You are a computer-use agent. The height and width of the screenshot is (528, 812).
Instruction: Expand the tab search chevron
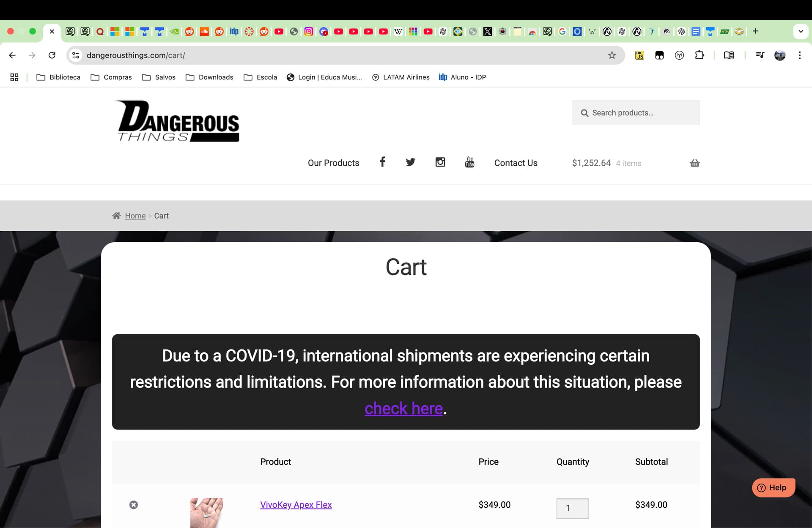point(801,31)
